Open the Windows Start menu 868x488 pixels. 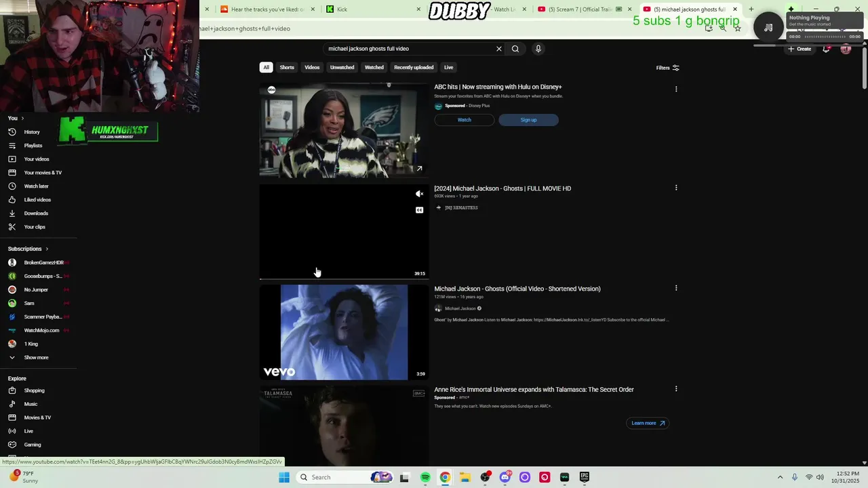284,477
